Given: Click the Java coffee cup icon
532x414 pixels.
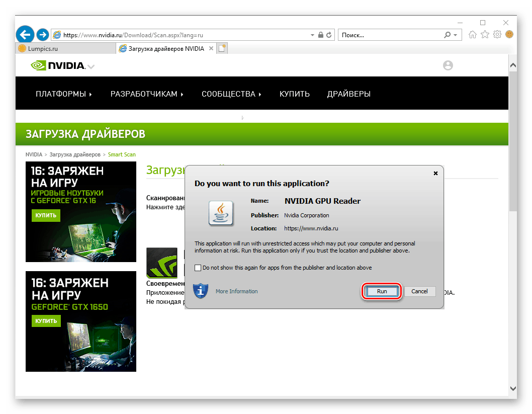Looking at the screenshot, I should (x=221, y=213).
